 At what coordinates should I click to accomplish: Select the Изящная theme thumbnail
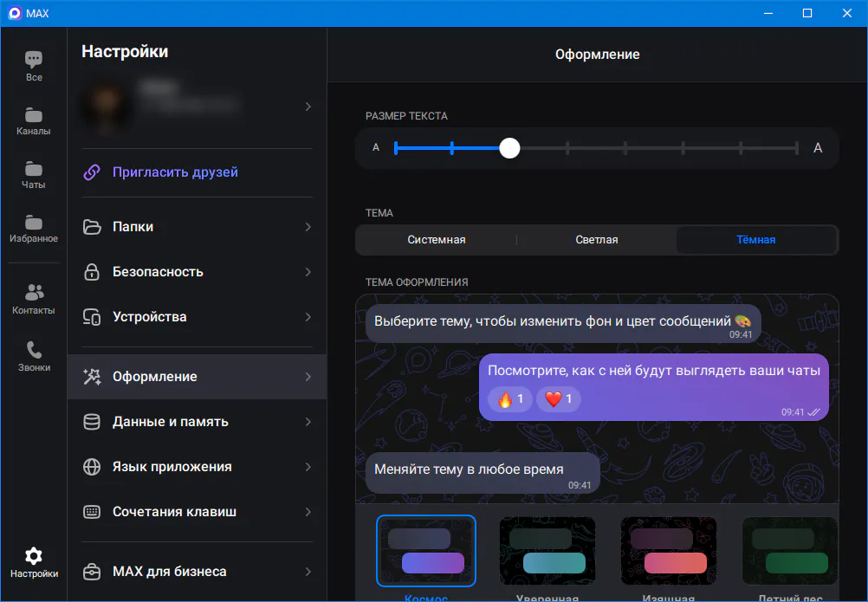coord(668,551)
